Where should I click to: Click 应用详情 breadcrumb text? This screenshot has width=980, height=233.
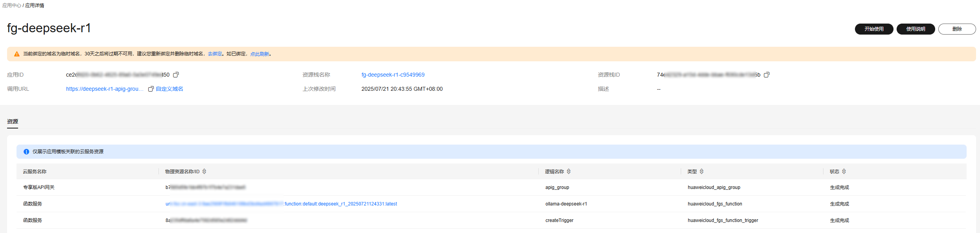tap(35, 6)
